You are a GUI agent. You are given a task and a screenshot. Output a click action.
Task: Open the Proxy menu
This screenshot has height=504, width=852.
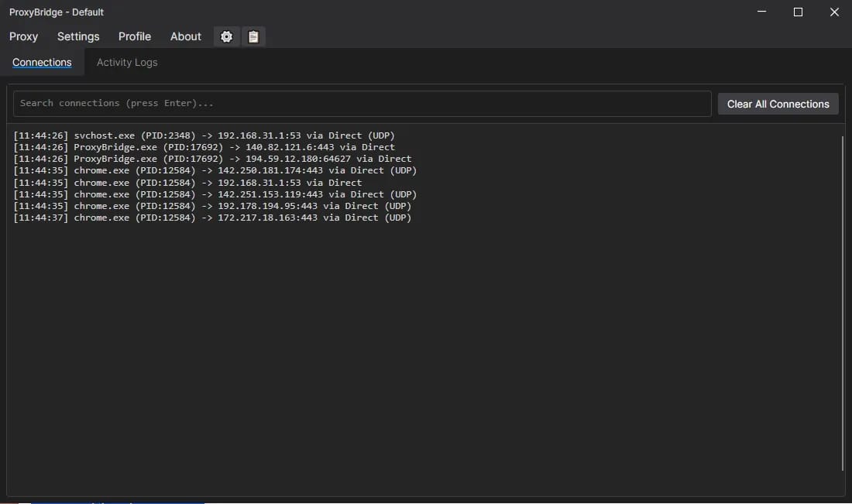point(23,36)
